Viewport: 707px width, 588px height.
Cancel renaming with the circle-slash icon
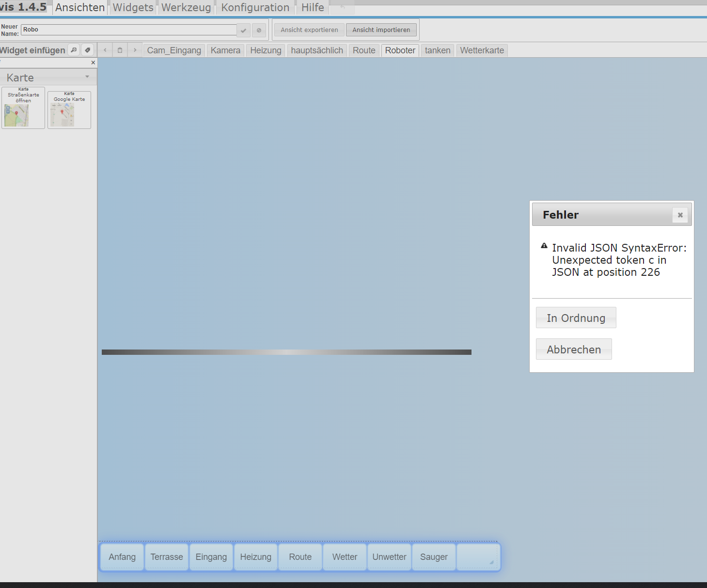point(259,30)
